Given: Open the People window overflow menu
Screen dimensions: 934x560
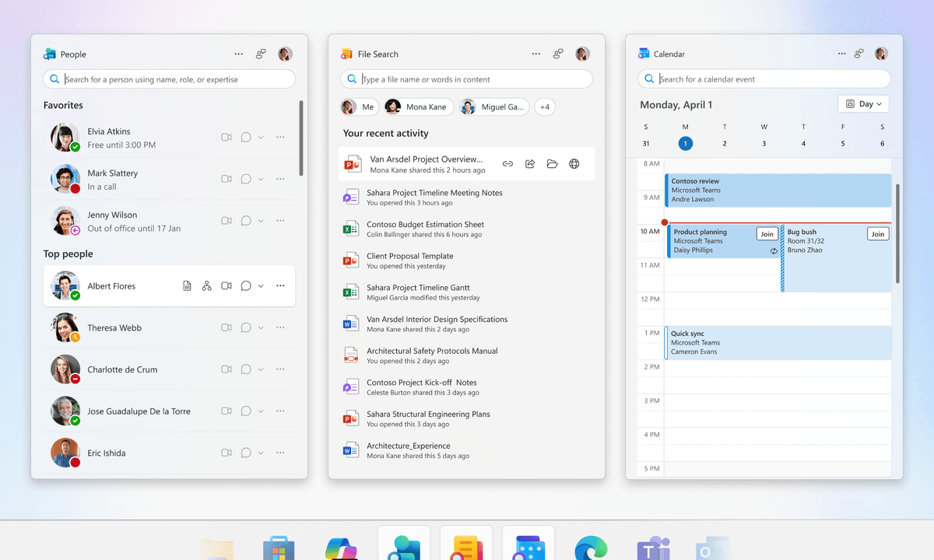Looking at the screenshot, I should (238, 54).
